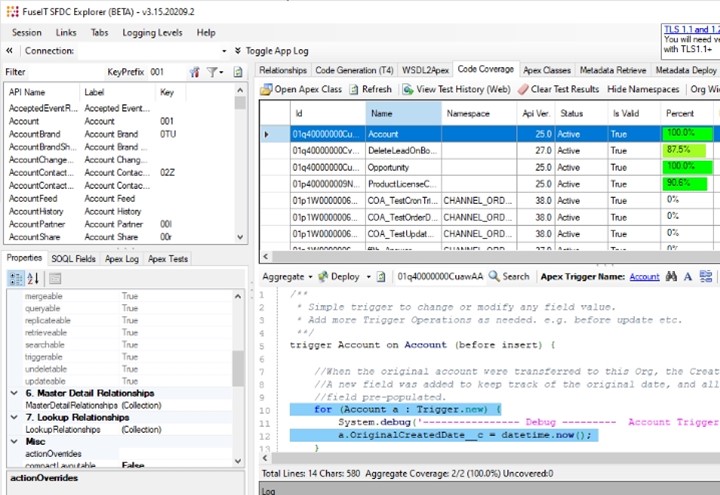Image resolution: width=720 pixels, height=495 pixels.
Task: Click the coverage grid horizontal scroll left arrow
Action: pos(265,256)
